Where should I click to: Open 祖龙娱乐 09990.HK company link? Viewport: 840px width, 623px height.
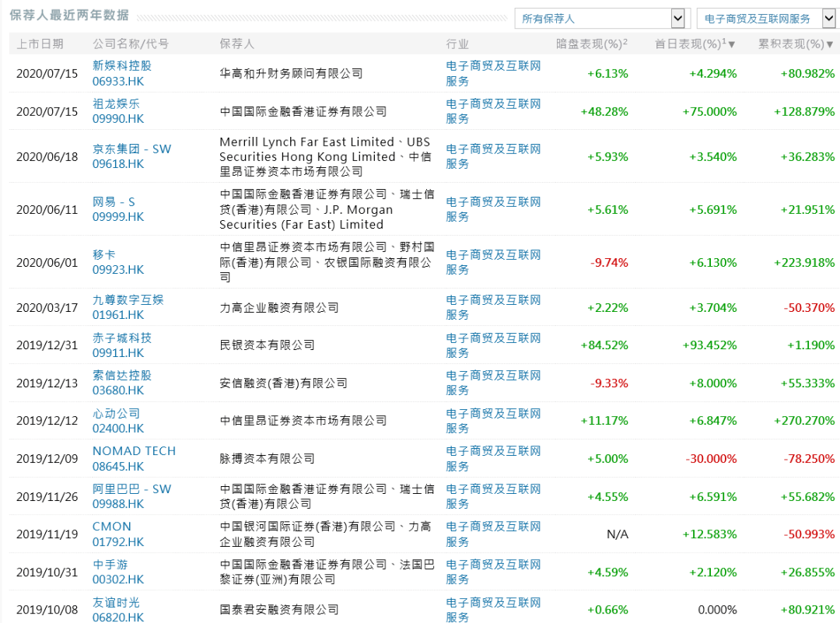(118, 111)
